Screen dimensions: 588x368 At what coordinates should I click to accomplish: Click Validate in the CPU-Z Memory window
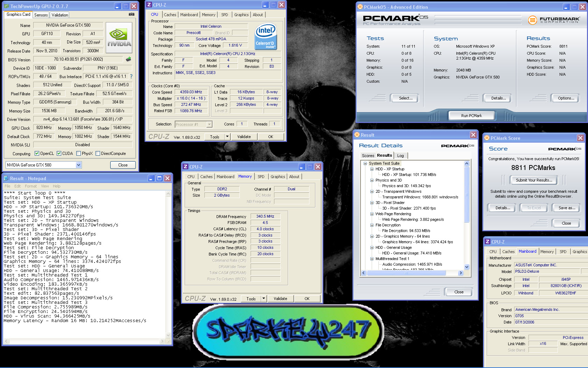(x=280, y=299)
